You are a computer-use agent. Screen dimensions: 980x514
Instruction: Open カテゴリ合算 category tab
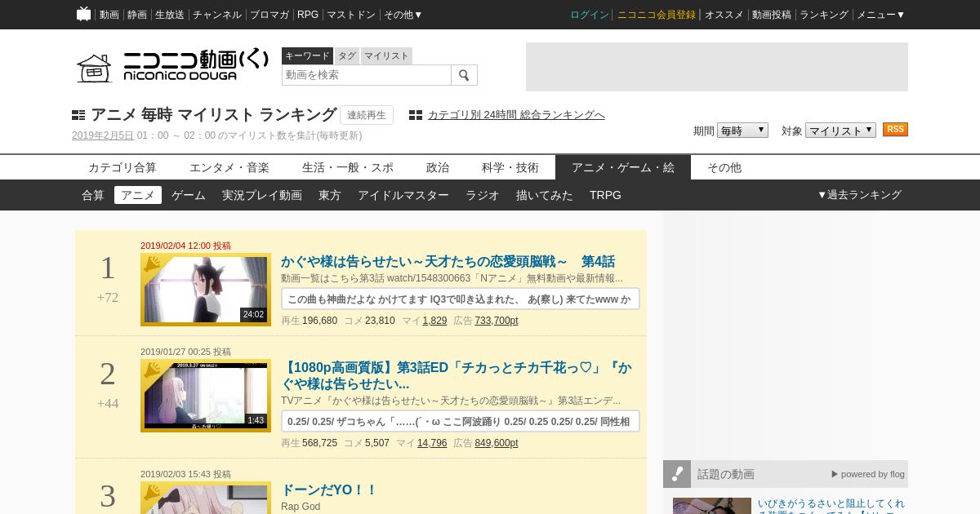point(122,167)
